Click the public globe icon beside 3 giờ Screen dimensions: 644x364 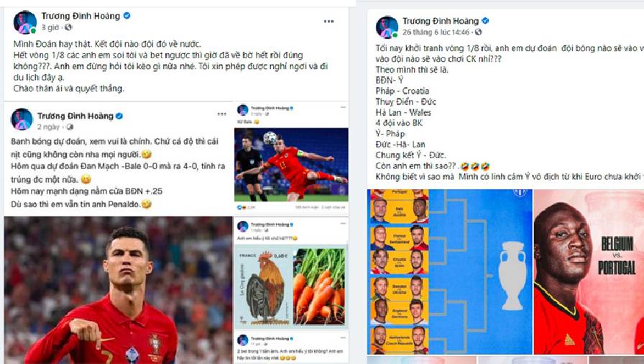(x=68, y=27)
